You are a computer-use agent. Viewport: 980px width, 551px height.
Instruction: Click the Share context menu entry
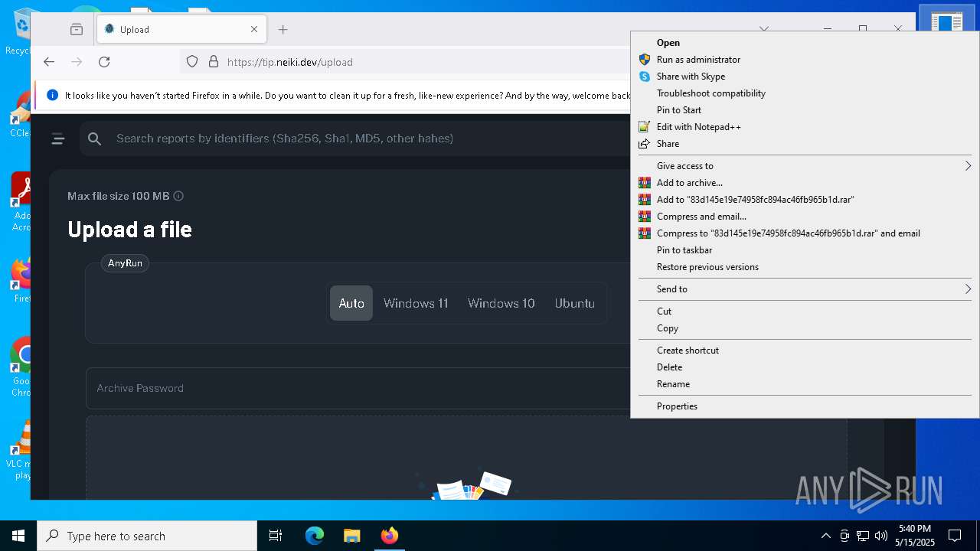804,144
